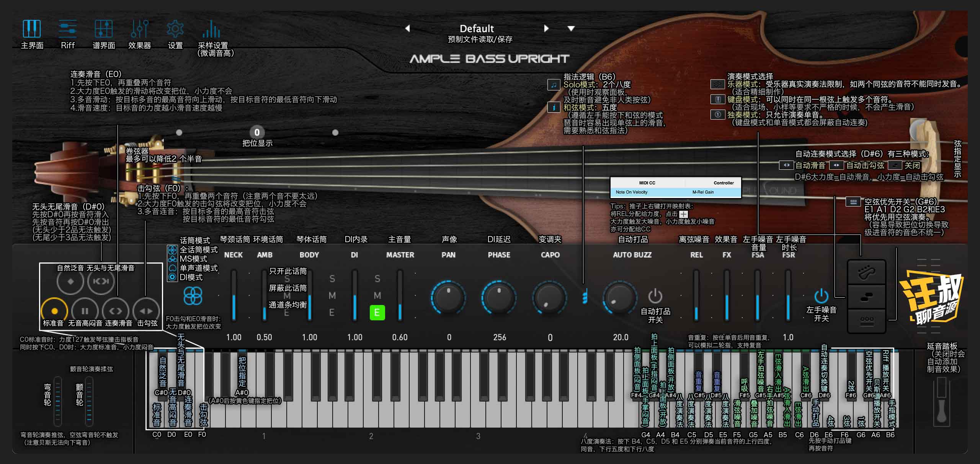Open the 效果器 effects icon

pos(139,29)
